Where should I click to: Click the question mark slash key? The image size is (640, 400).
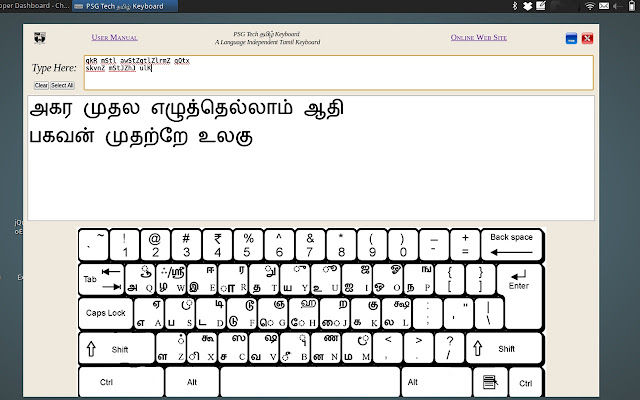point(449,348)
